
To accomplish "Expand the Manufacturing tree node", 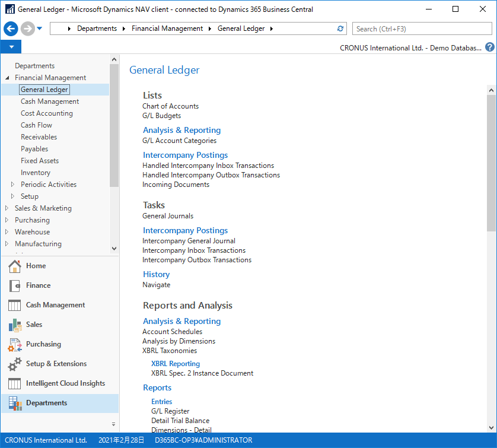I will (7, 243).
